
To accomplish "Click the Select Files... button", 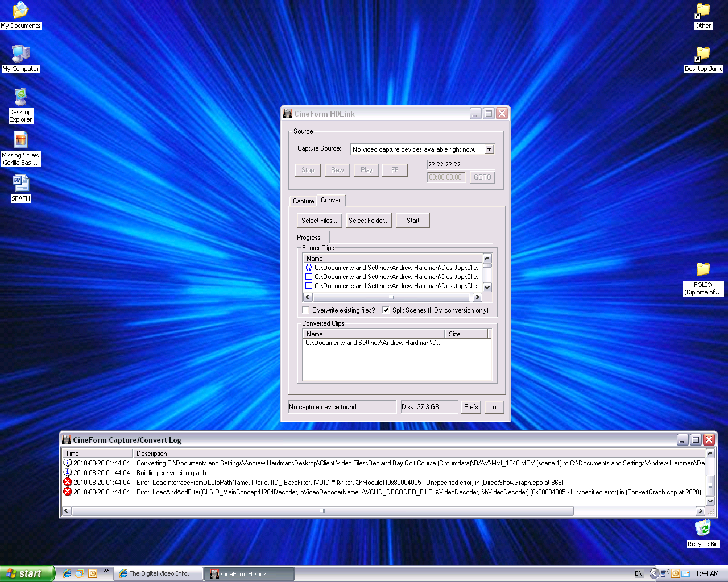I will [319, 221].
